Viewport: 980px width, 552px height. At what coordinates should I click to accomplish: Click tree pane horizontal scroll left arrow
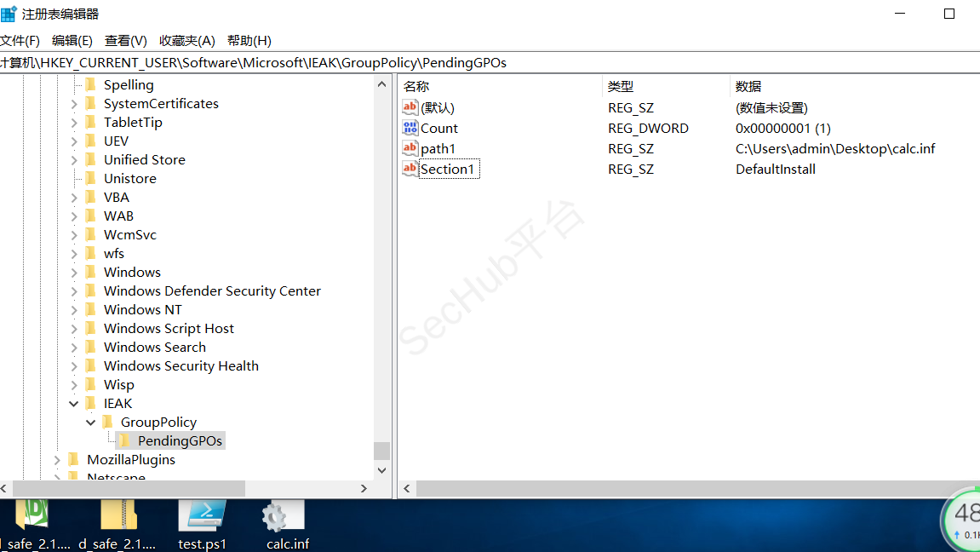click(3, 488)
